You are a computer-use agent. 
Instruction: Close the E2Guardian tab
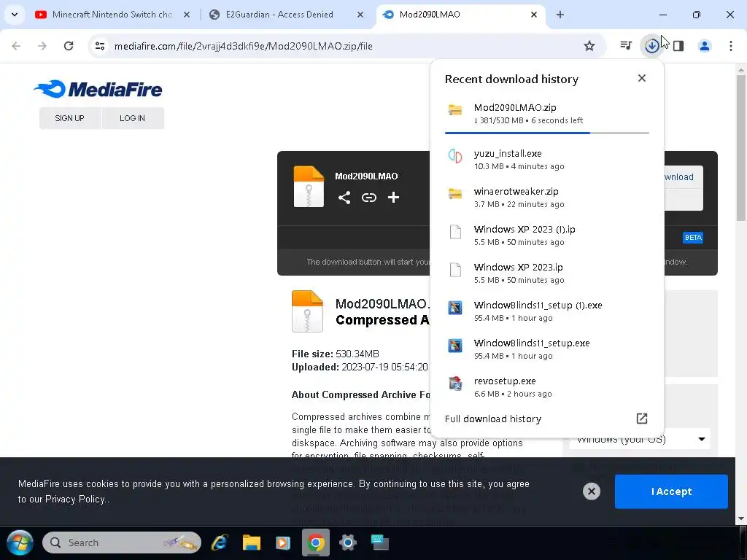click(360, 15)
